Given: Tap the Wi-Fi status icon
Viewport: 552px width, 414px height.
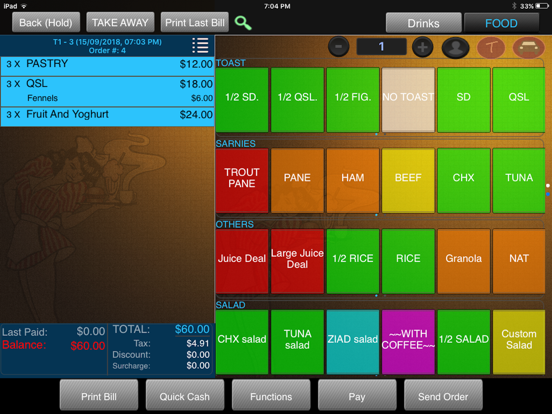Looking at the screenshot, I should click(24, 6).
